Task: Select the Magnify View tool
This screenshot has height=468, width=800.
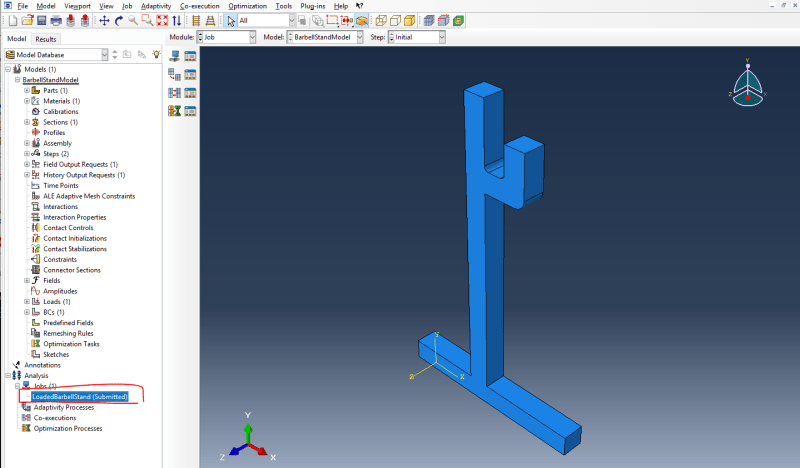Action: (x=133, y=21)
